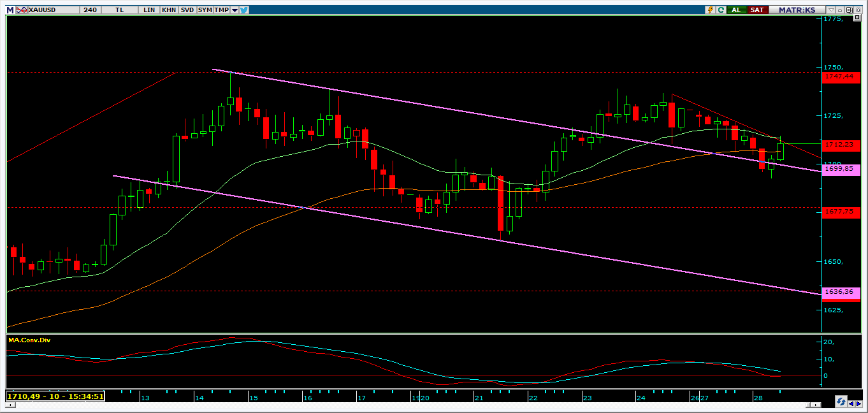
Task: Click the MA.Conv.Div indicator label
Action: point(29,340)
